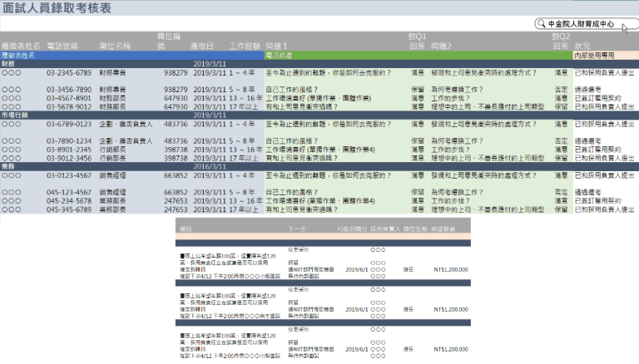The height and width of the screenshot is (364, 639).
Task: Click the magnifier icon in the search box
Action: 542,25
